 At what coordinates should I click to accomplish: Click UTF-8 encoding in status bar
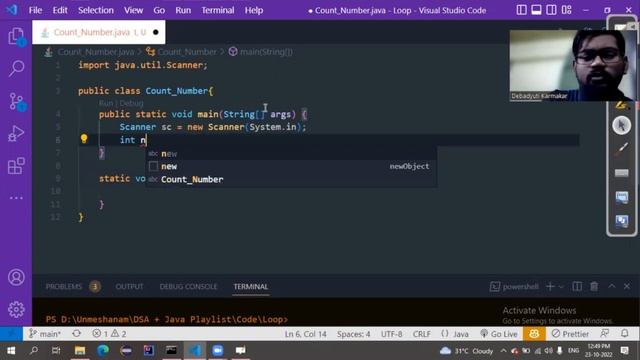click(391, 334)
